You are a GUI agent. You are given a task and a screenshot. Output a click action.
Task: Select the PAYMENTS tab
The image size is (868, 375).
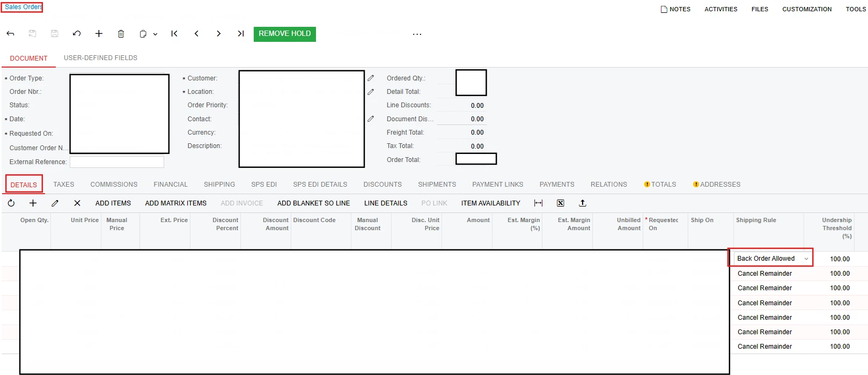click(557, 185)
